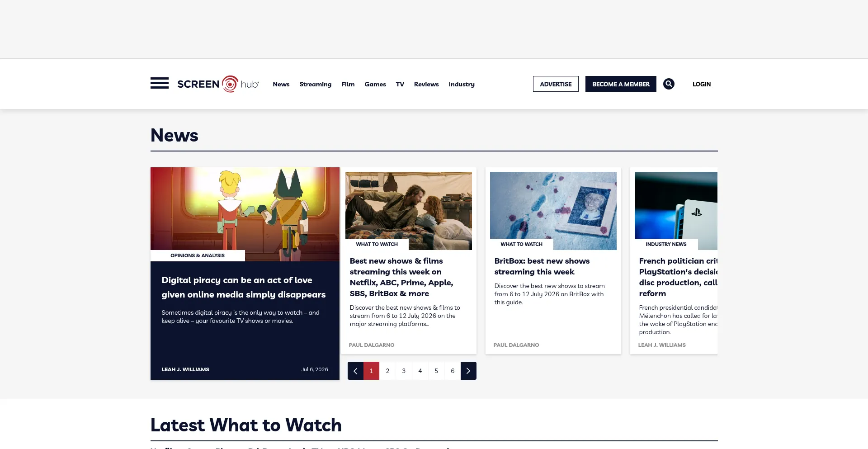868x449 pixels.
Task: Click the Jul 6, 2026 date
Action: point(315,369)
